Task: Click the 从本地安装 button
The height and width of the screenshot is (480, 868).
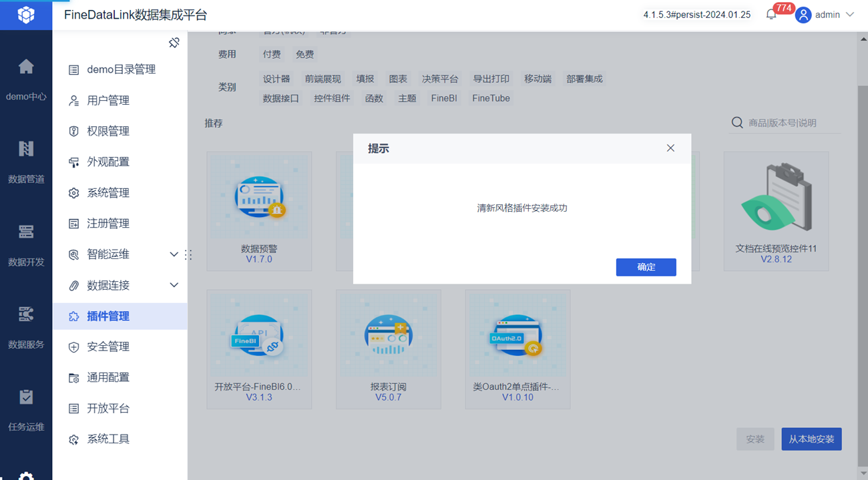Action: [x=811, y=439]
